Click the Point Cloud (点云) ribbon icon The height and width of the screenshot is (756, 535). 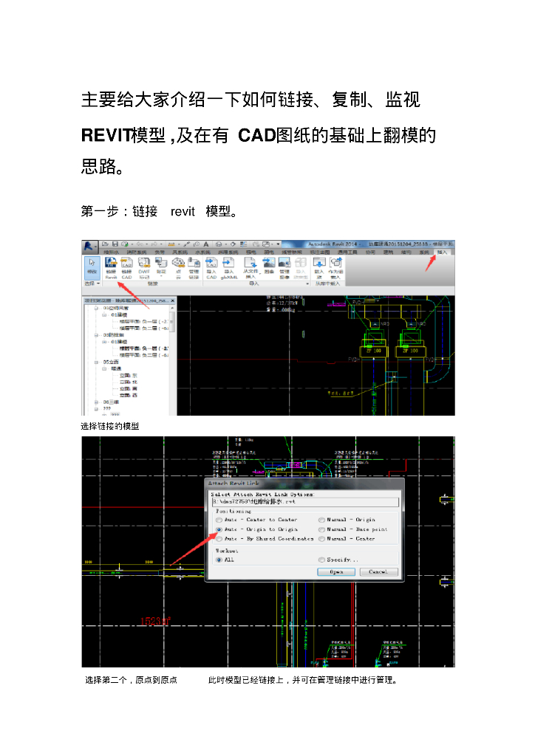tap(179, 267)
